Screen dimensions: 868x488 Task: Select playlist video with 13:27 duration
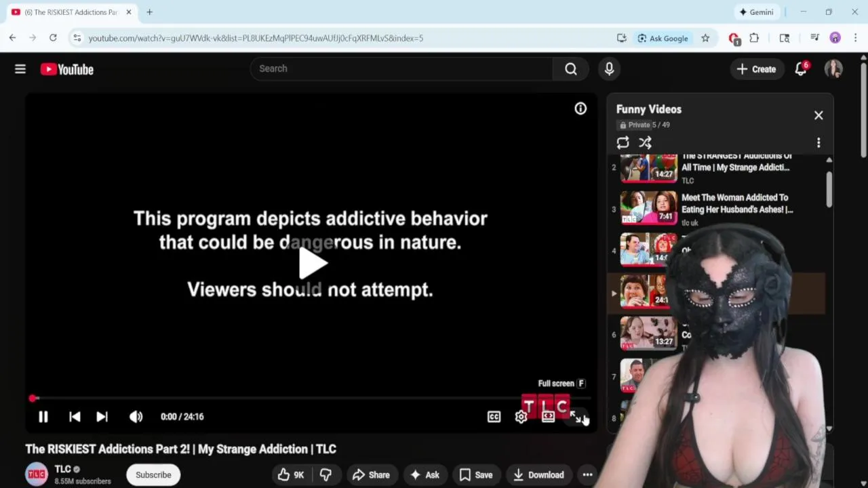649,333
